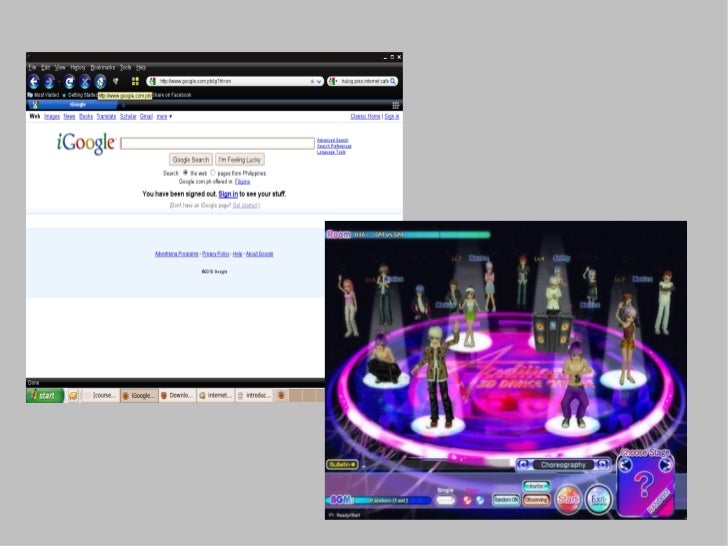Click the Invite button in the game
Screen dimensions: 728x546
[536, 487]
